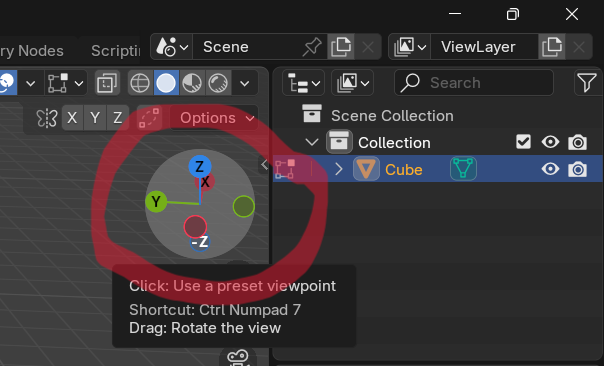Collapse the Collection tree row
604x366 pixels.
pos(312,143)
